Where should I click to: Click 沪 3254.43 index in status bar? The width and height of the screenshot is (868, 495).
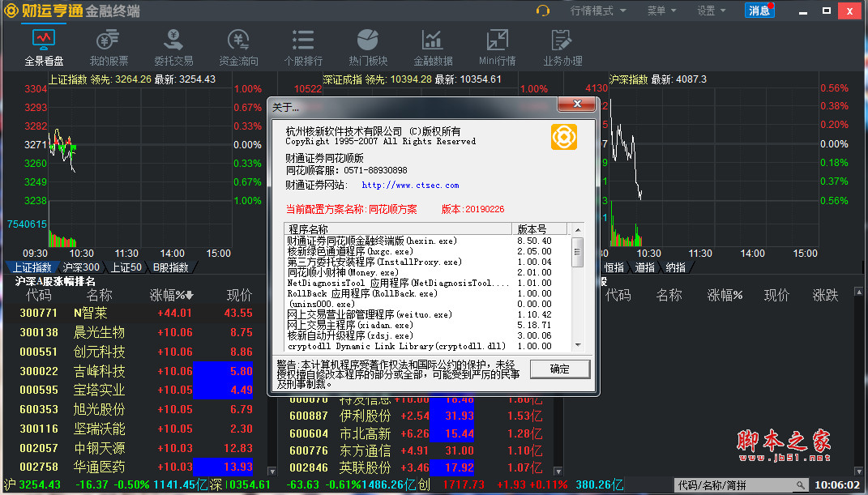point(32,485)
